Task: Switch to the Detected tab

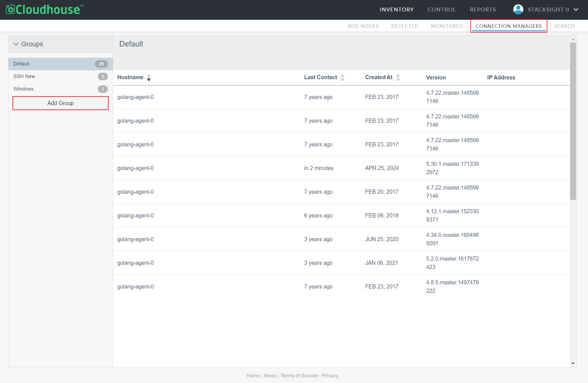Action: pyautogui.click(x=405, y=26)
